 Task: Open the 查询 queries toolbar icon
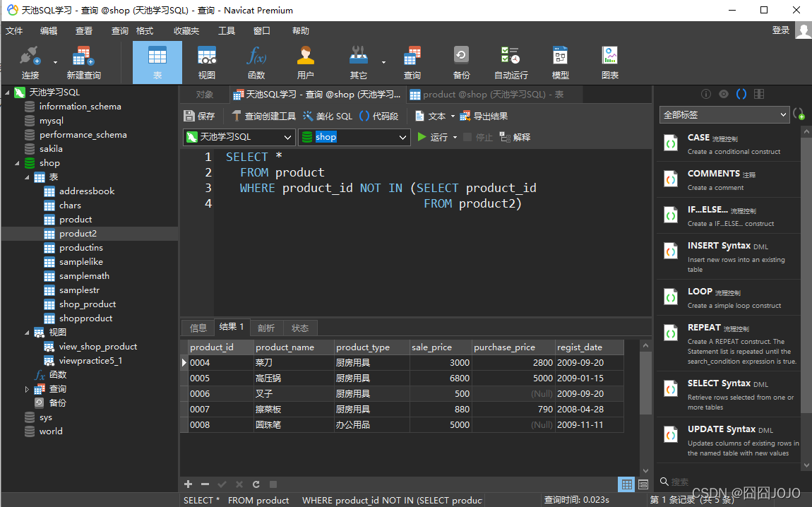[x=412, y=63]
